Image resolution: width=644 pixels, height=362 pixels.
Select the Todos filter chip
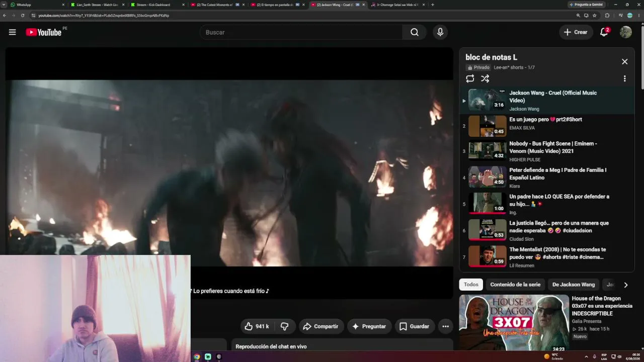tap(471, 285)
